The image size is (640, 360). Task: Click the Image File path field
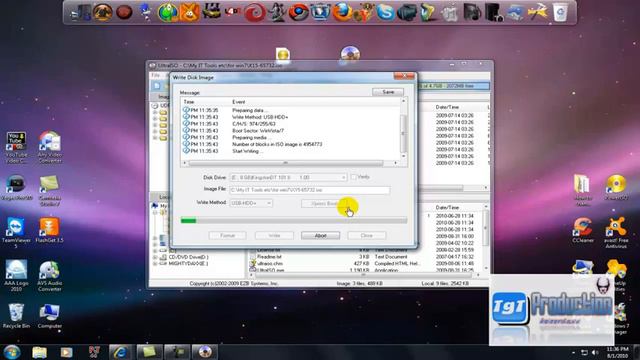coord(309,190)
